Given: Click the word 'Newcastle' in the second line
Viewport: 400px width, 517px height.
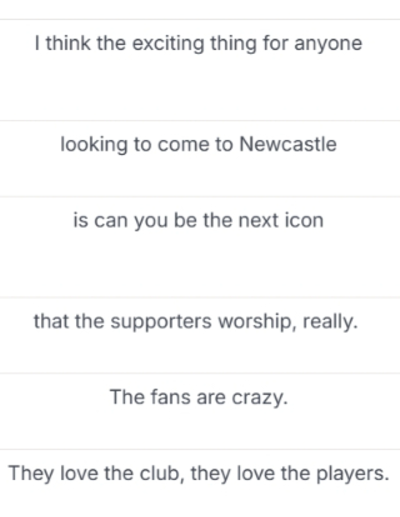Looking at the screenshot, I should coord(288,144).
